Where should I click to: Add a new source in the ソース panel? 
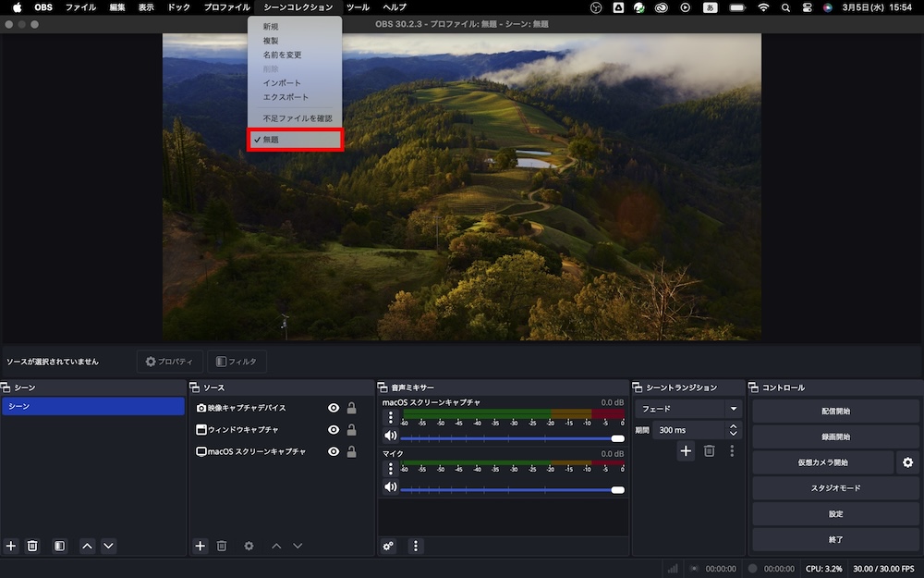(x=200, y=547)
